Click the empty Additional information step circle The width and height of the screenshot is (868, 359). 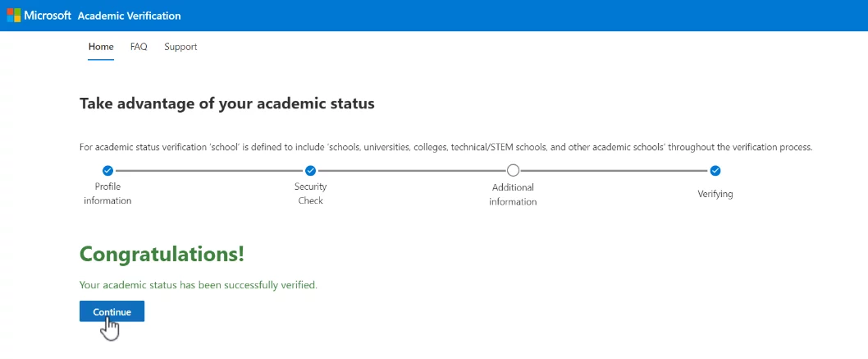coord(513,171)
